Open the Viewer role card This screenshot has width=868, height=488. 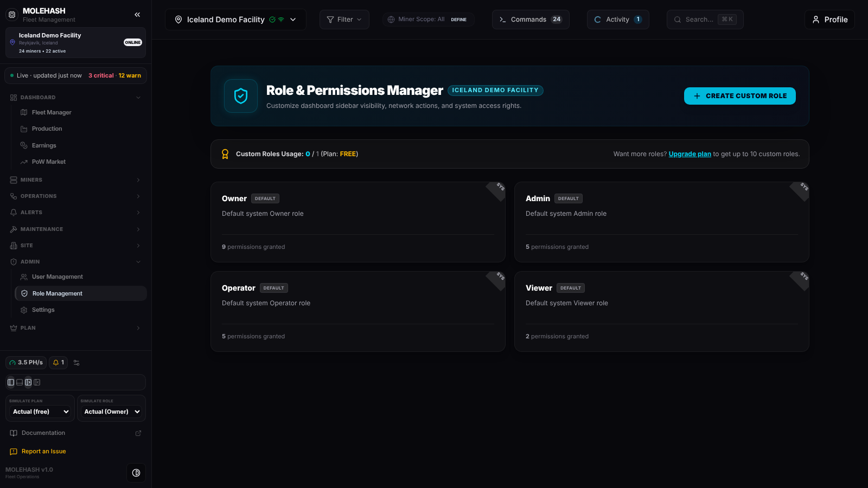click(662, 312)
